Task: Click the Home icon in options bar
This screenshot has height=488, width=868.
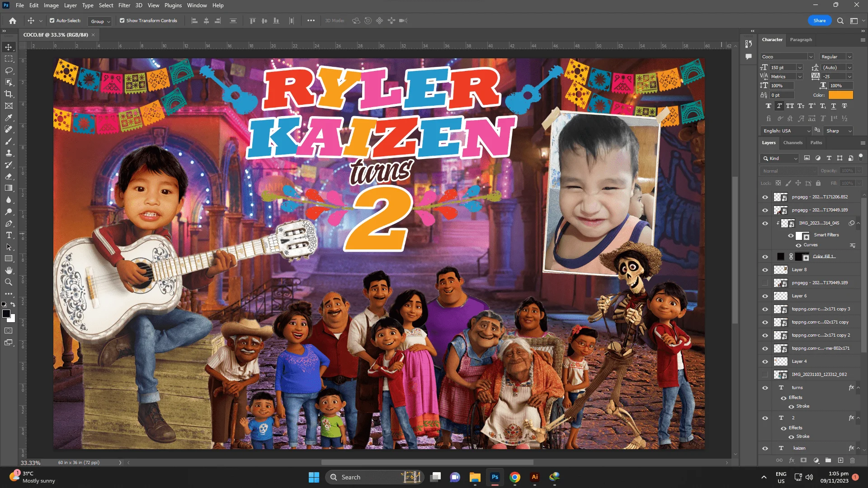Action: point(13,21)
